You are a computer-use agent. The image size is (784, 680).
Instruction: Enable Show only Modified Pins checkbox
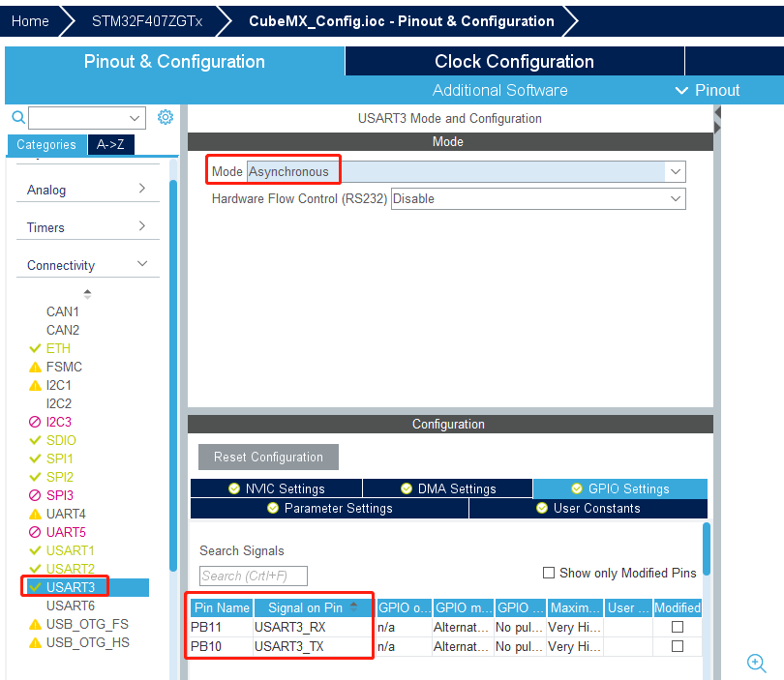pos(549,573)
